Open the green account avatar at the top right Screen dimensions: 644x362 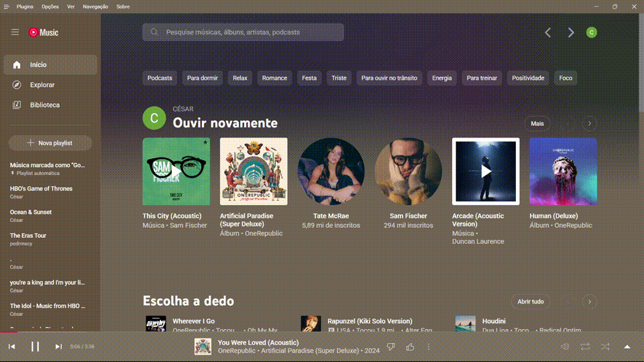592,32
